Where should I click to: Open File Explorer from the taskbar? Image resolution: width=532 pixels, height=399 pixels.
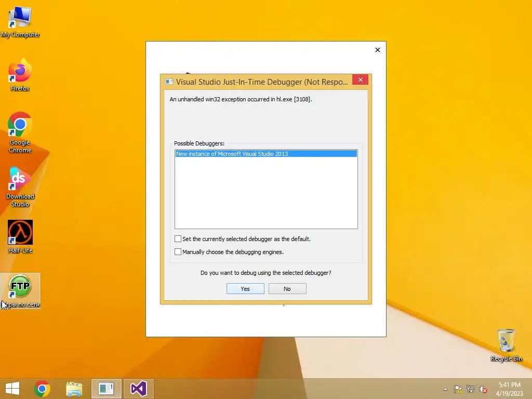(x=74, y=389)
